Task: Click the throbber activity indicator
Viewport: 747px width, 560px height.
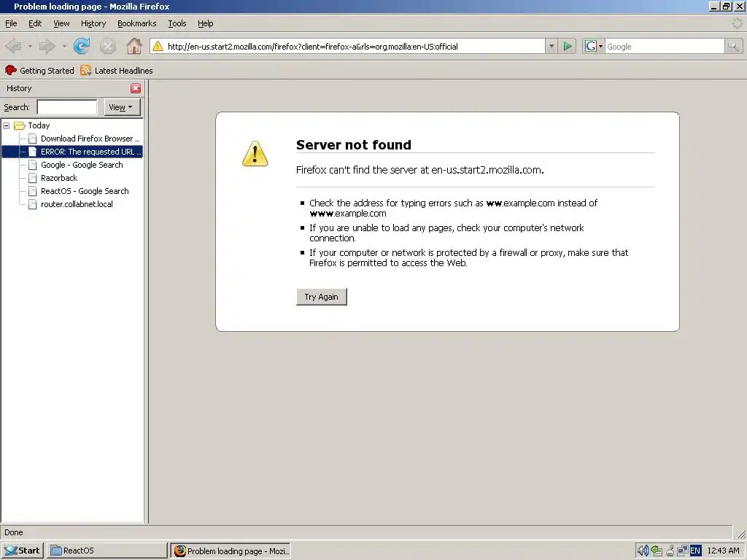Action: tap(737, 23)
